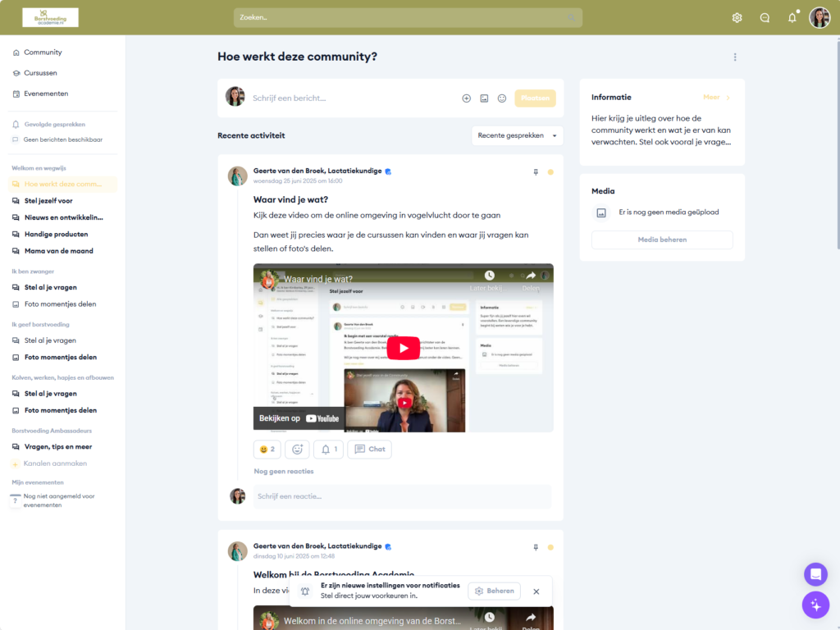Viewport: 840px width, 630px height.
Task: Click the image upload icon in composer
Action: [484, 98]
